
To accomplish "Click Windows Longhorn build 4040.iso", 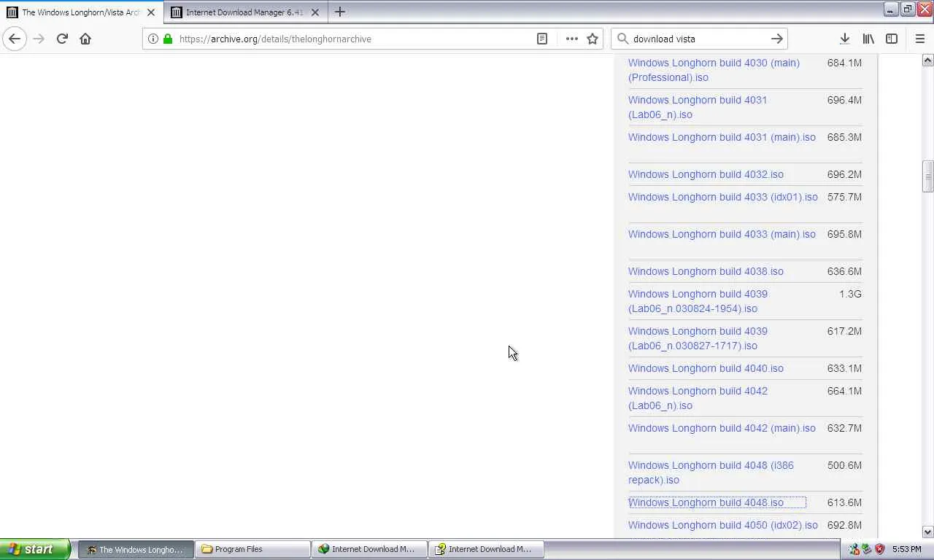I will point(706,368).
